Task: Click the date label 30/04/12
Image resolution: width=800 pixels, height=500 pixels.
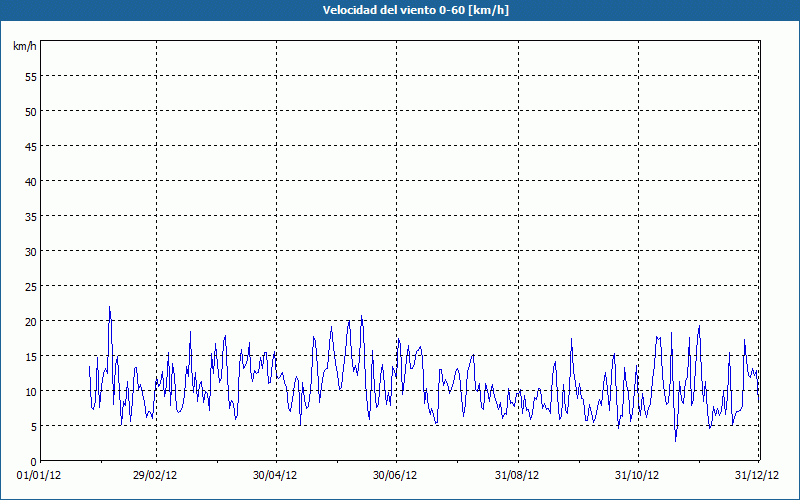Action: click(275, 476)
